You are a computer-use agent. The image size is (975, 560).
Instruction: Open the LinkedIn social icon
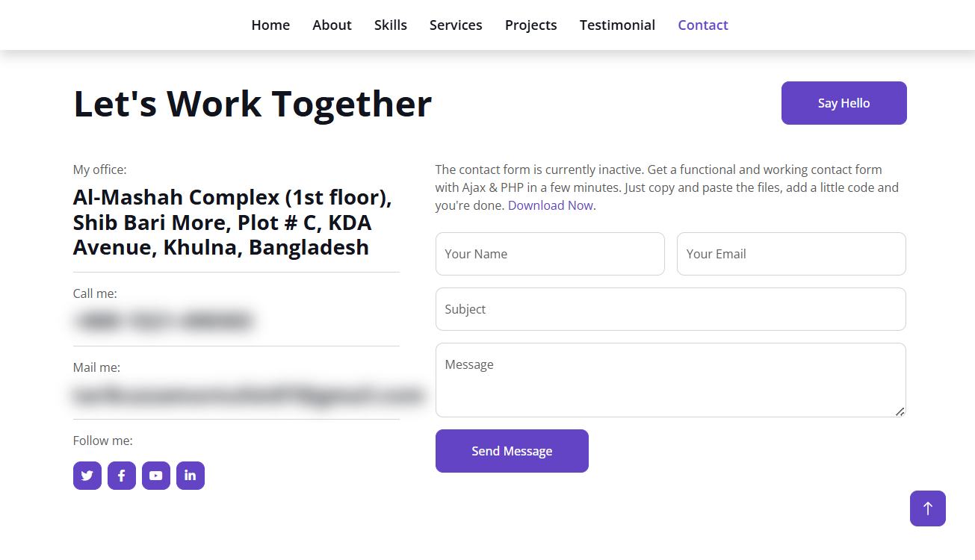pyautogui.click(x=191, y=476)
